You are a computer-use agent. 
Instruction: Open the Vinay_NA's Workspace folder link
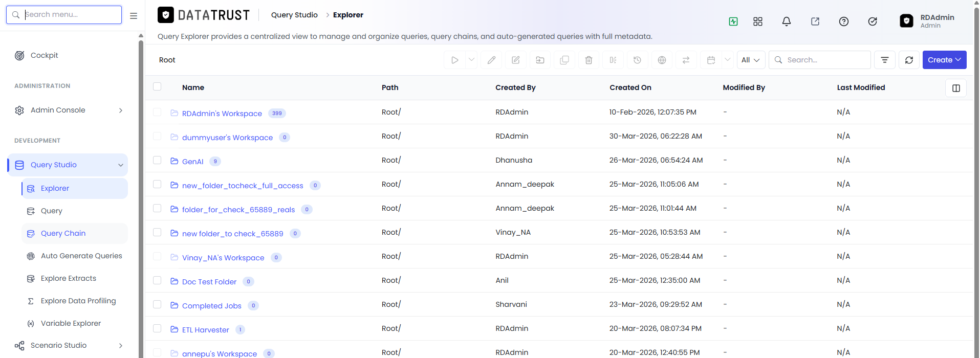223,258
